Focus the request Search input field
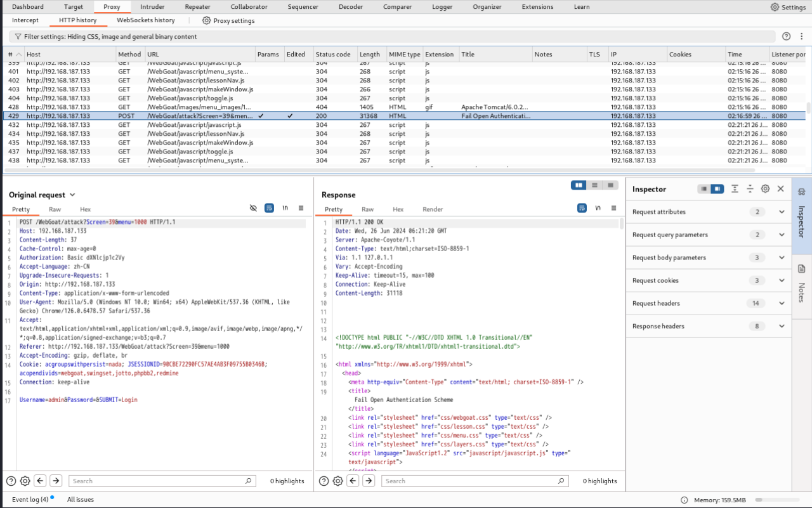 coord(162,481)
